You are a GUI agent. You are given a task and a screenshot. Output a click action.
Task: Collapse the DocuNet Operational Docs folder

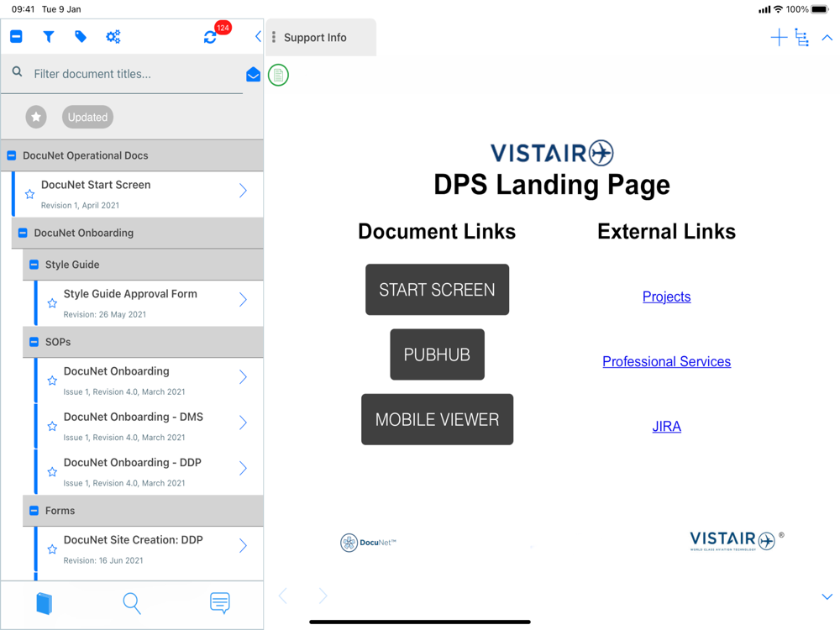11,155
